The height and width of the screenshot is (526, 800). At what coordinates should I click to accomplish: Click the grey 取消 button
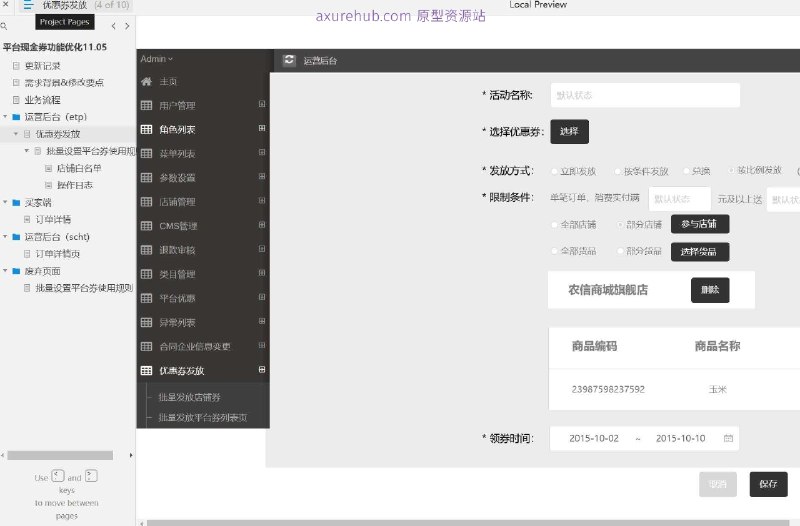[x=718, y=484]
